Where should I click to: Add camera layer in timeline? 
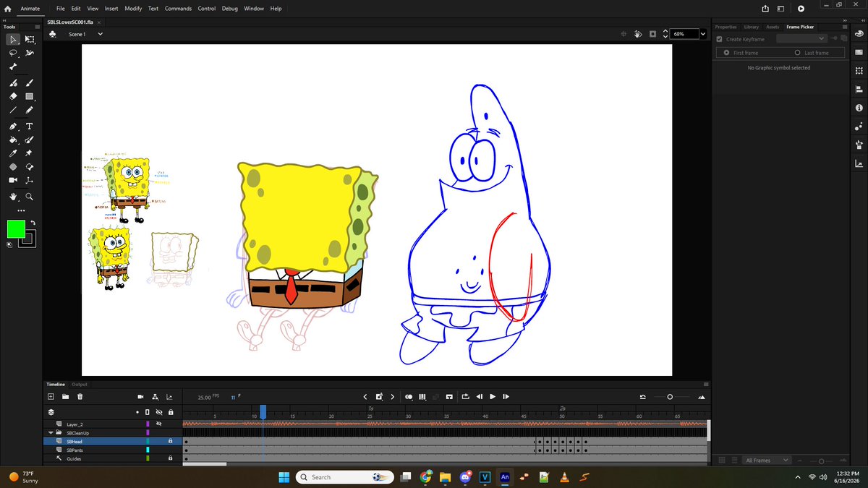pos(141,396)
